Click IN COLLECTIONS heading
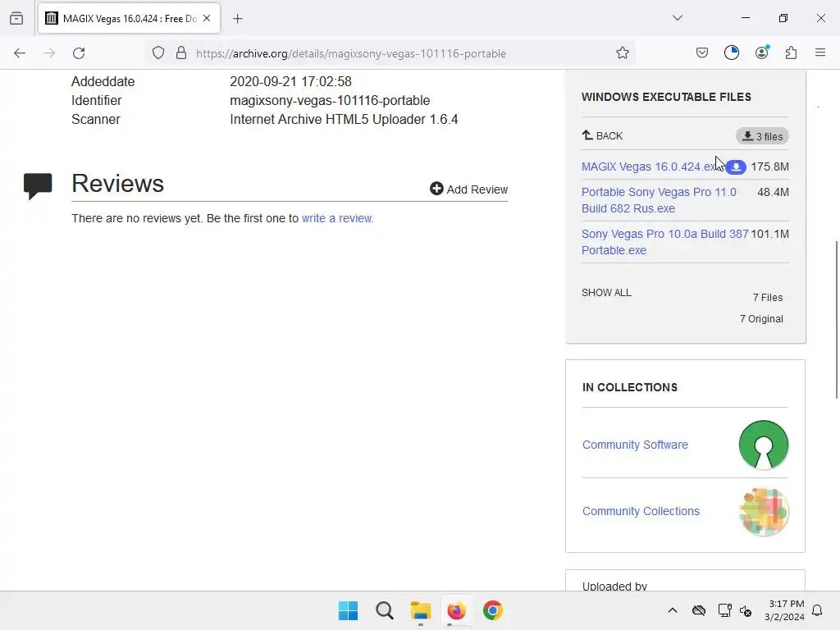 coord(630,387)
